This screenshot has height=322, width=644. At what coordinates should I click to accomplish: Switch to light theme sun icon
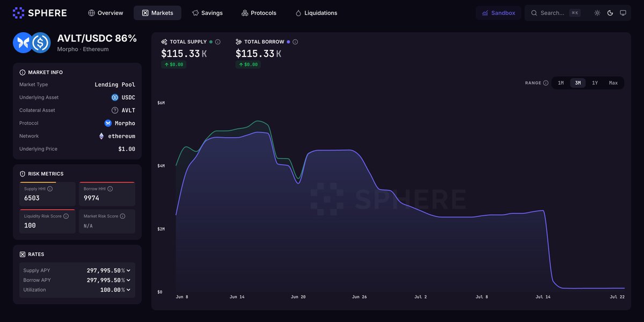(597, 13)
